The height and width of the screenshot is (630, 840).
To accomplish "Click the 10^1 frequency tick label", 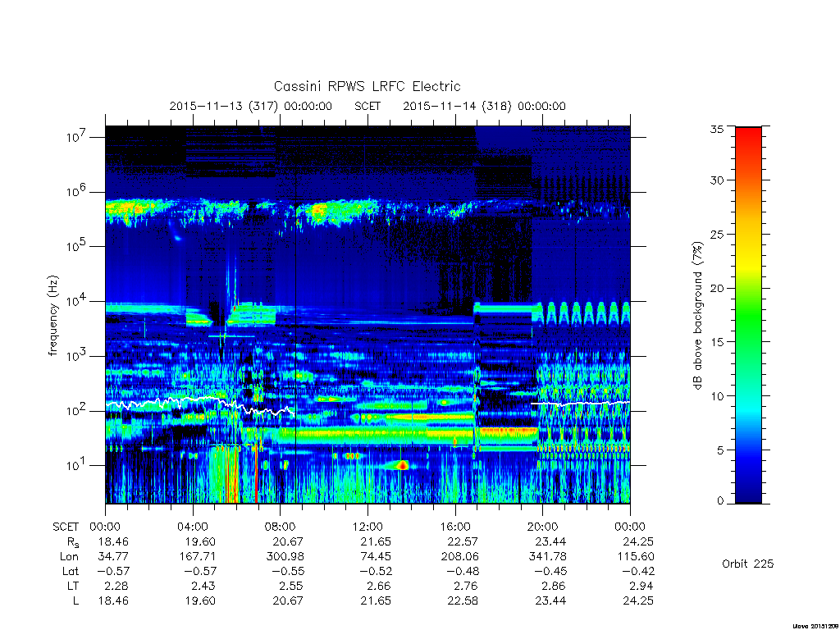I will [x=76, y=465].
